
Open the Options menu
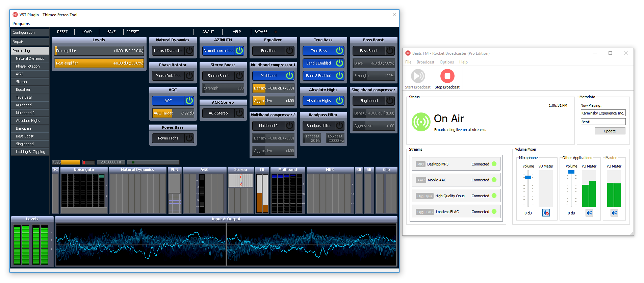coord(447,62)
